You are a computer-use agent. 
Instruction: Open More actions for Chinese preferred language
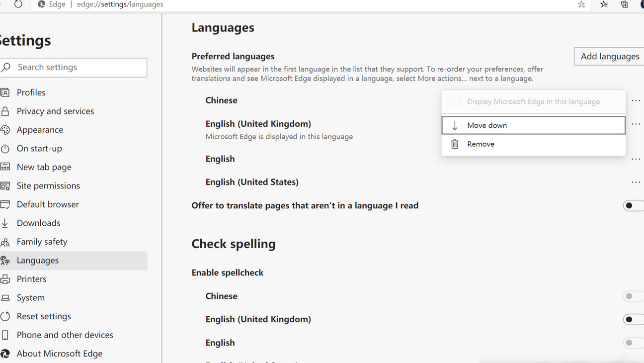click(x=636, y=100)
